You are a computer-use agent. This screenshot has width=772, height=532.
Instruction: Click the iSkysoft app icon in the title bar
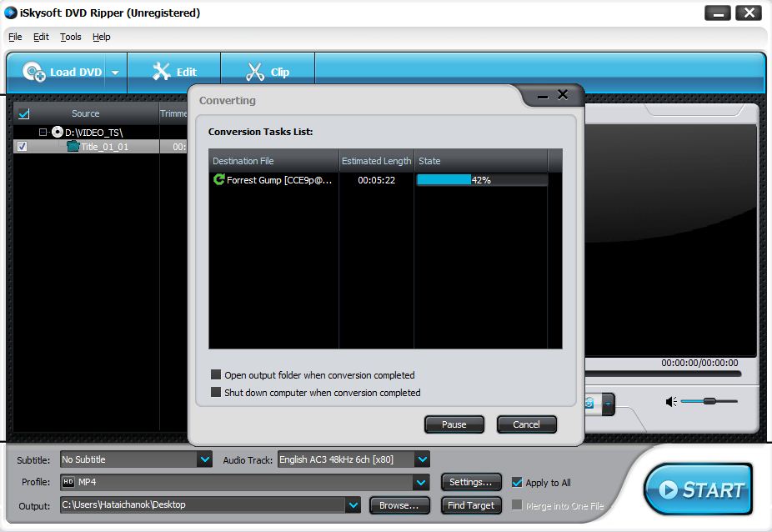point(10,13)
